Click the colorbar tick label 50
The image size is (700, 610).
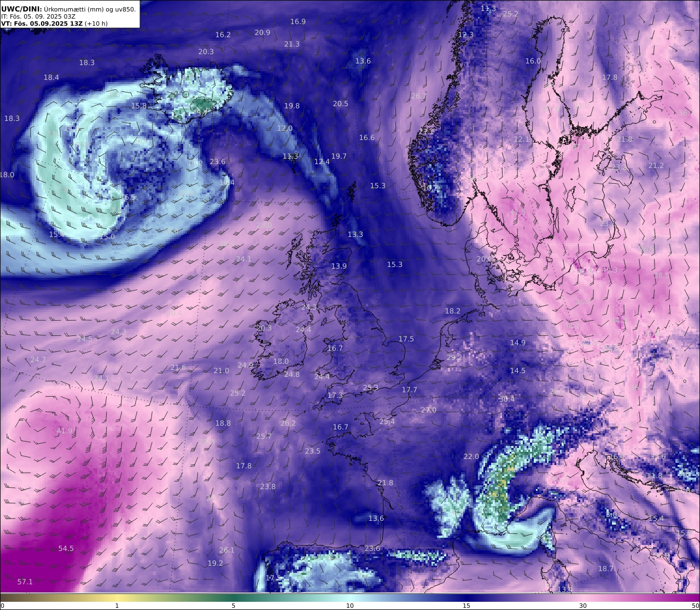pyautogui.click(x=696, y=606)
